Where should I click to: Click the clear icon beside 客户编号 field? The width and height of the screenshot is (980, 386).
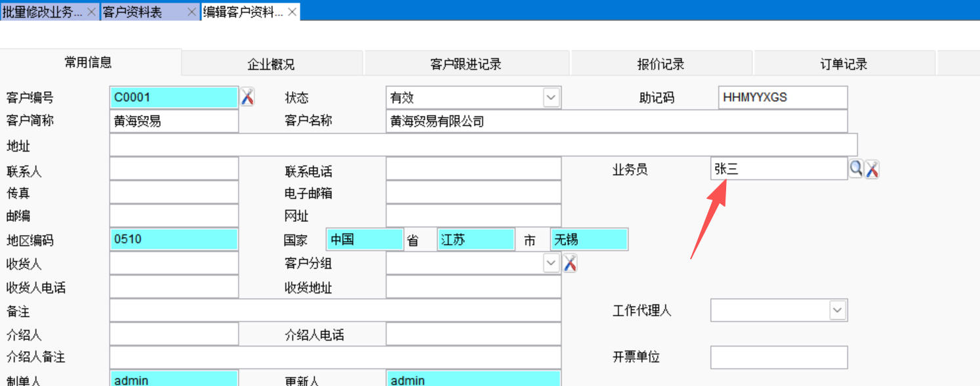pyautogui.click(x=247, y=97)
